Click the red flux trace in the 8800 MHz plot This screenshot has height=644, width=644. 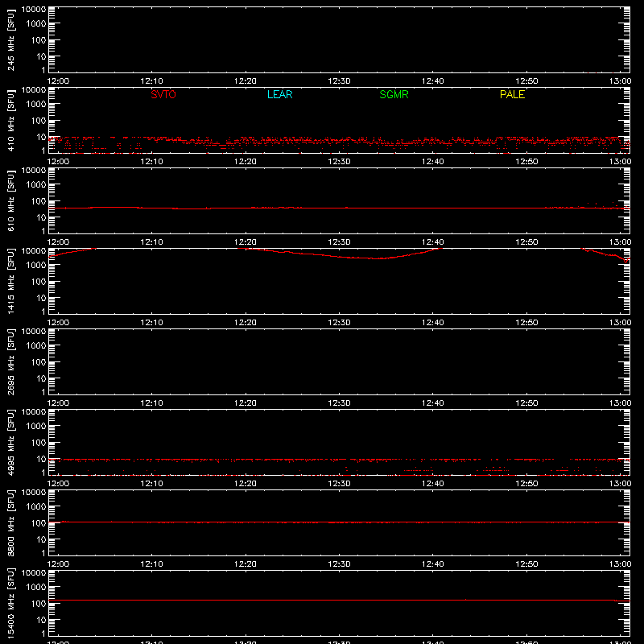pos(339,522)
